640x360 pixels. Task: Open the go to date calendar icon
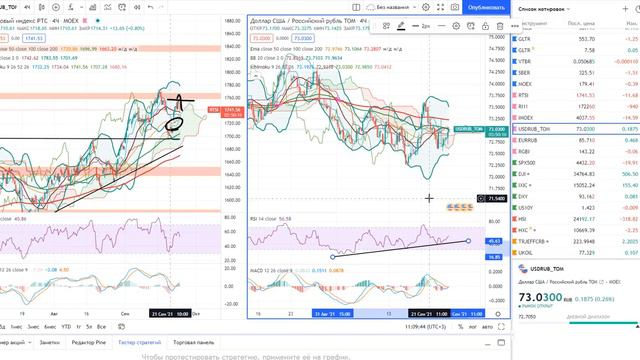point(121,327)
